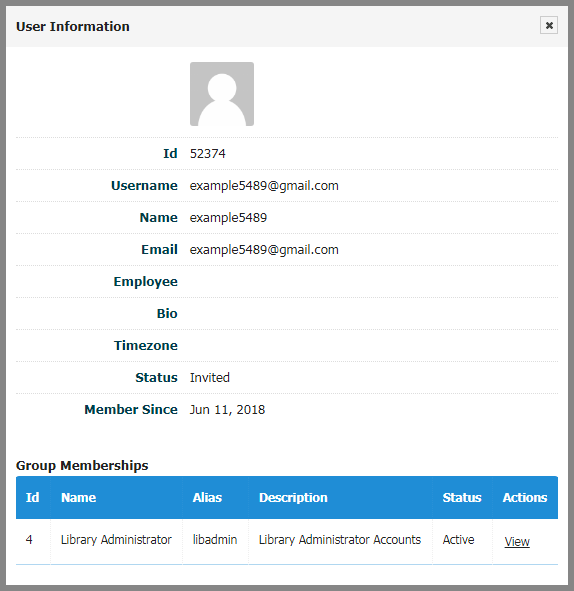The height and width of the screenshot is (591, 574).
Task: Click the Description column header
Action: [340, 498]
